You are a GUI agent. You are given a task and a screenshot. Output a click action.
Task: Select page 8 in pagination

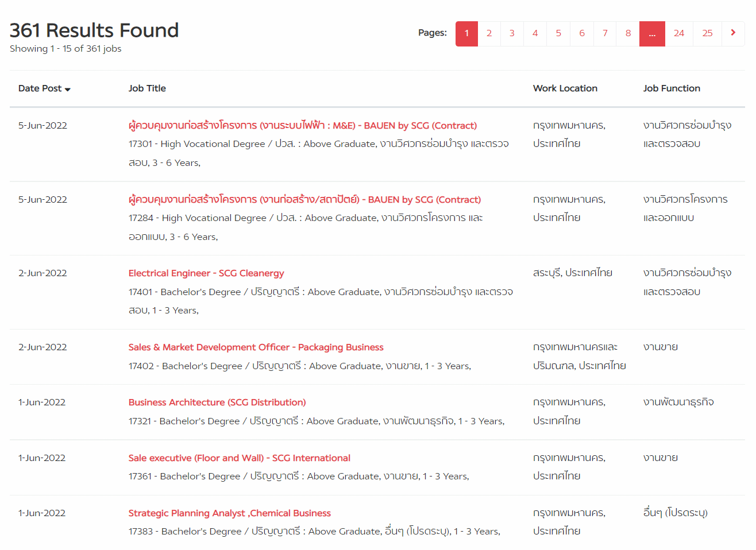click(x=628, y=33)
